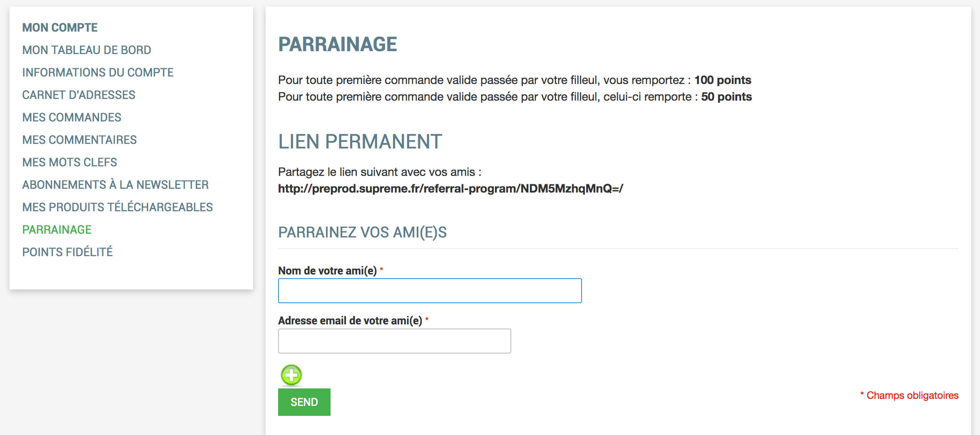Click the Lien Permanent heading

tap(360, 141)
